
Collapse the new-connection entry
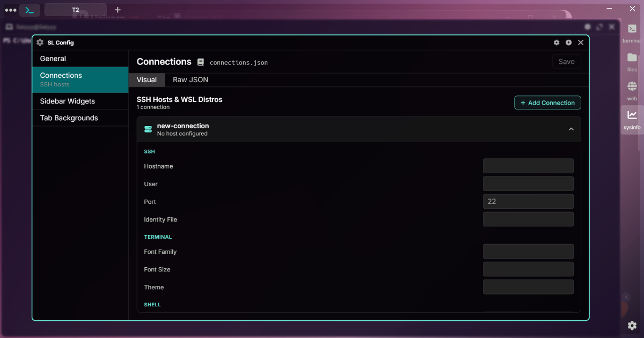(571, 129)
